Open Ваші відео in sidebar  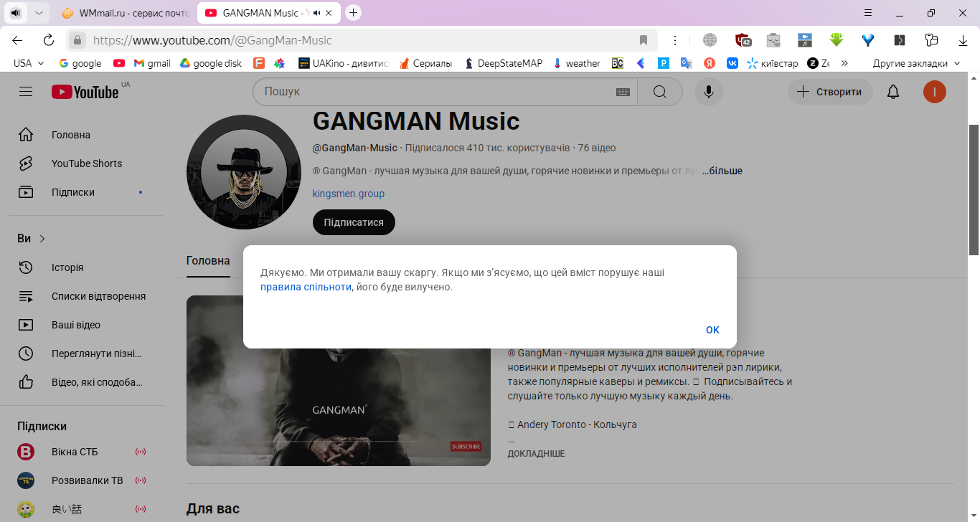[x=86, y=325]
